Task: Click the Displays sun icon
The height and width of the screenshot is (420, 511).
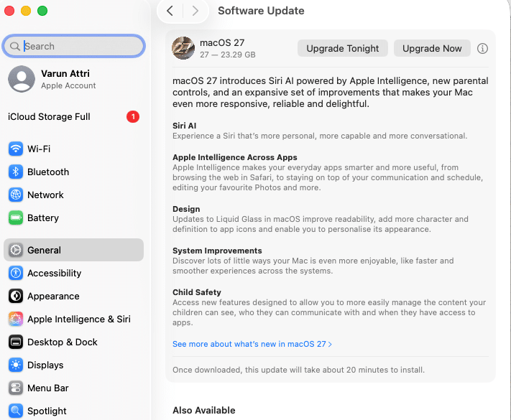Action: pyautogui.click(x=16, y=365)
